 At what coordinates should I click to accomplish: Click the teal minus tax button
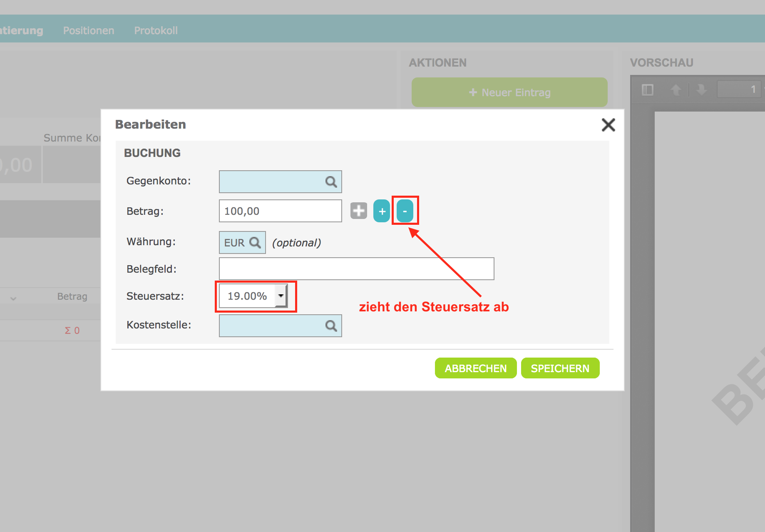[x=405, y=211]
